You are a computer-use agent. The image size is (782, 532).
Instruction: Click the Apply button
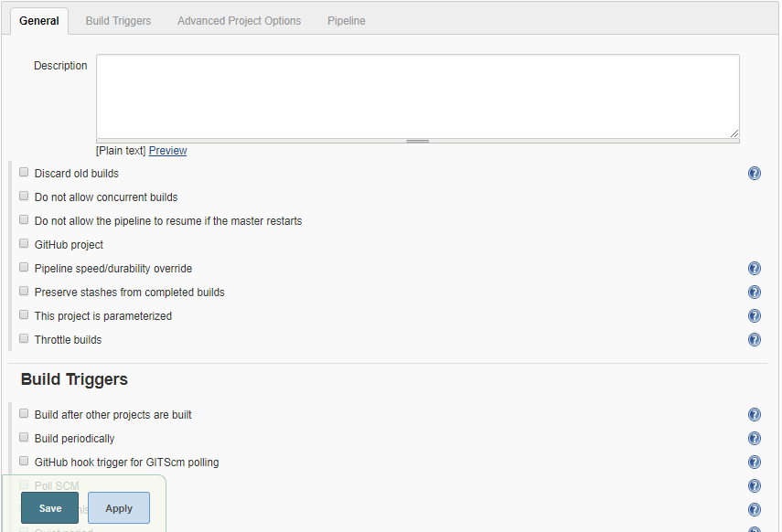tap(118, 507)
